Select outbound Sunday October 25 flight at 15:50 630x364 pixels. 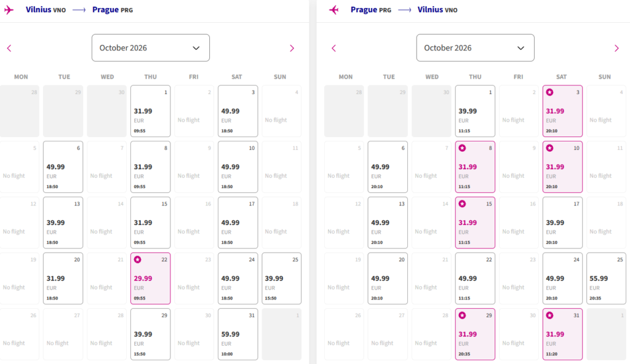[x=281, y=279]
